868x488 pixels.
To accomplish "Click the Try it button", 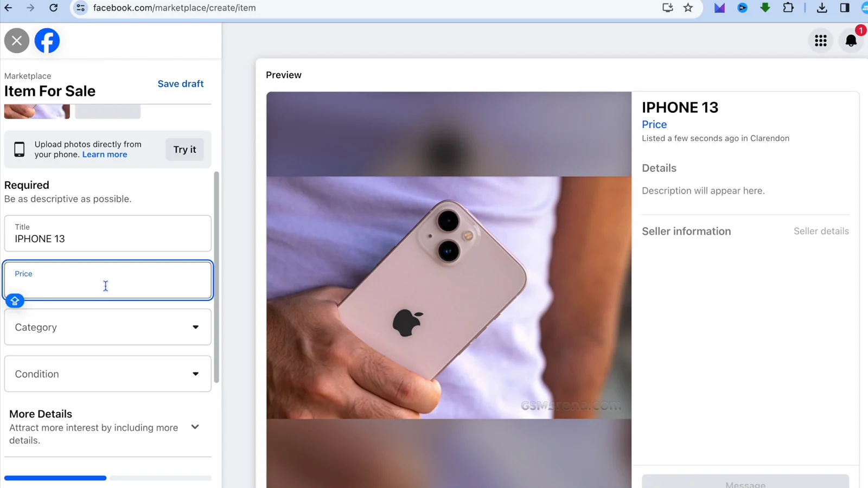I will coord(184,149).
